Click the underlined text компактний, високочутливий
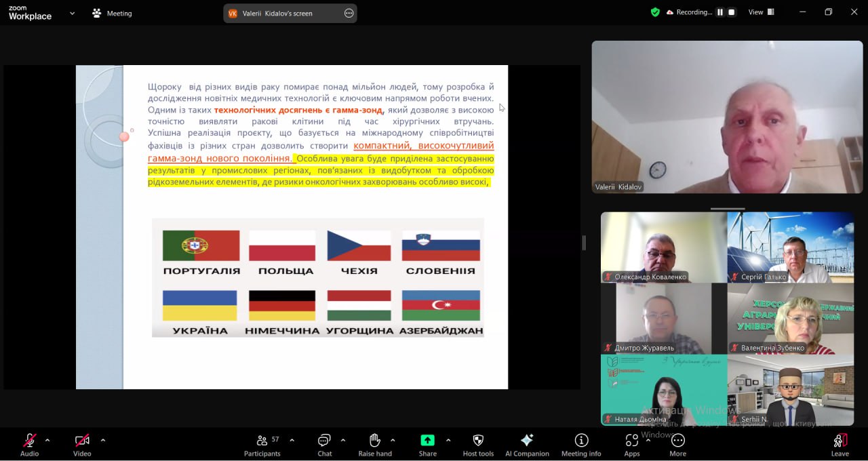This screenshot has height=461, width=868. click(424, 146)
